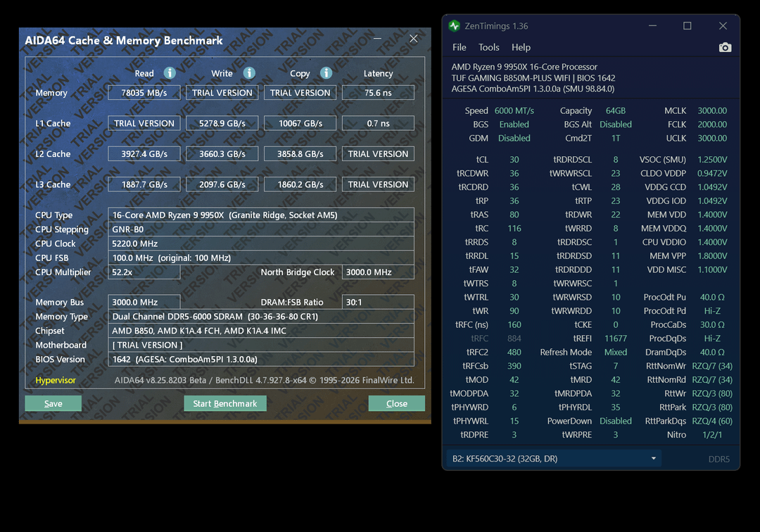
Task: Take a screenshot with ZenTimings camera icon
Action: [725, 47]
